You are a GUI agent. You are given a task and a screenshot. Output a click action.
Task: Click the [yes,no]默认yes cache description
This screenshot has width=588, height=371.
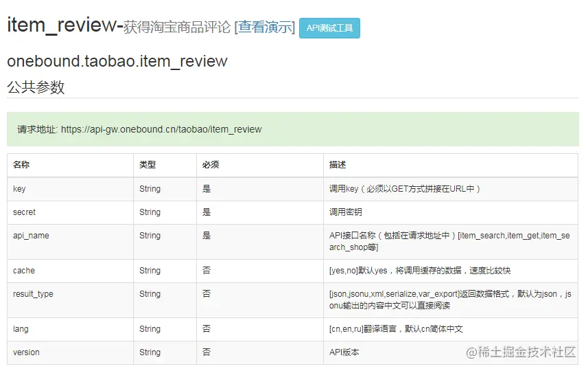(x=420, y=271)
